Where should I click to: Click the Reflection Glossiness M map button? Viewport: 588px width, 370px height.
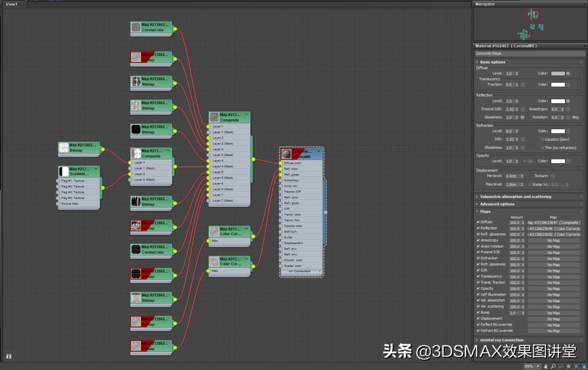[x=522, y=117]
